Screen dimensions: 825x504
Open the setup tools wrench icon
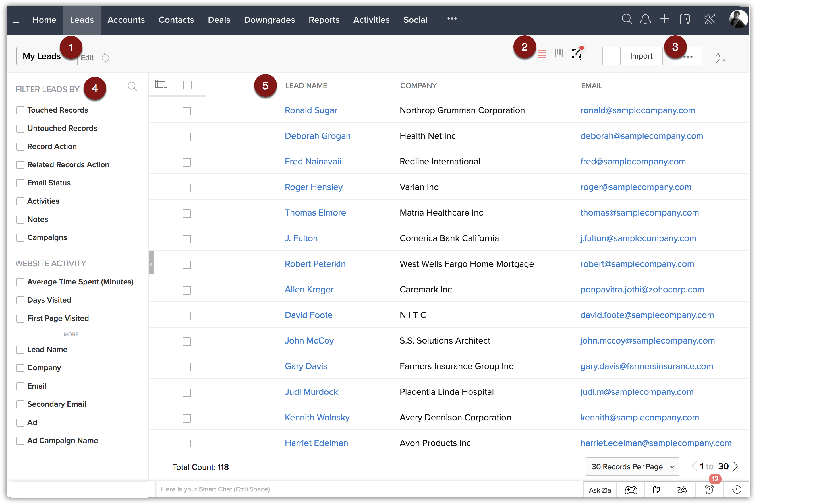tap(709, 19)
